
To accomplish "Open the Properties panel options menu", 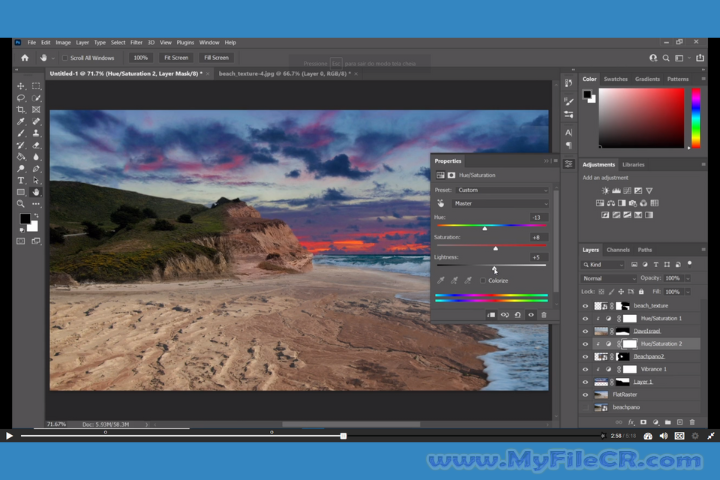I will coord(555,161).
